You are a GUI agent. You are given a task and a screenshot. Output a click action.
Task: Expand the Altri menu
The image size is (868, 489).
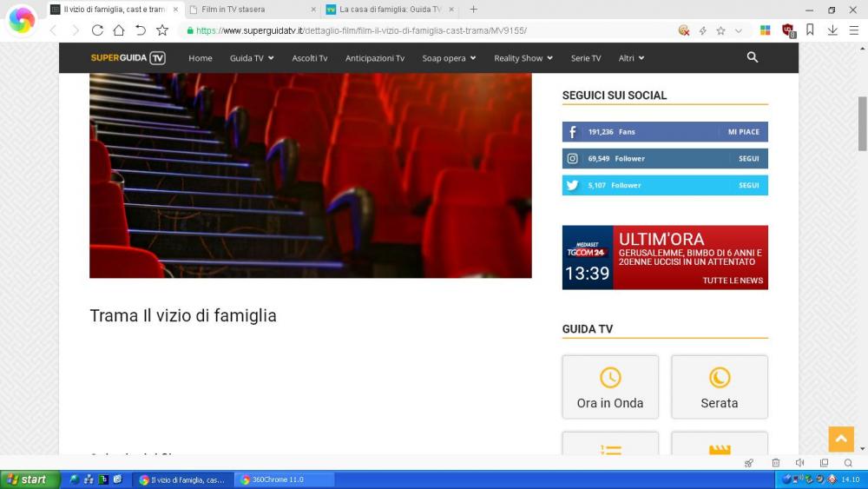tap(631, 58)
